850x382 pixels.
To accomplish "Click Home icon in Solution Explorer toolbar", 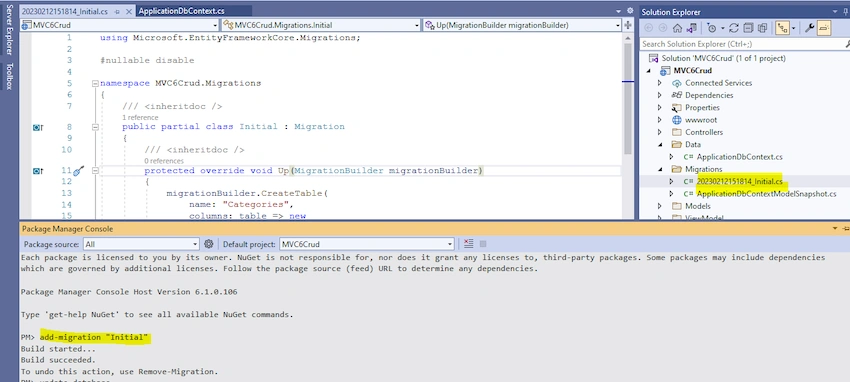I will click(x=677, y=29).
